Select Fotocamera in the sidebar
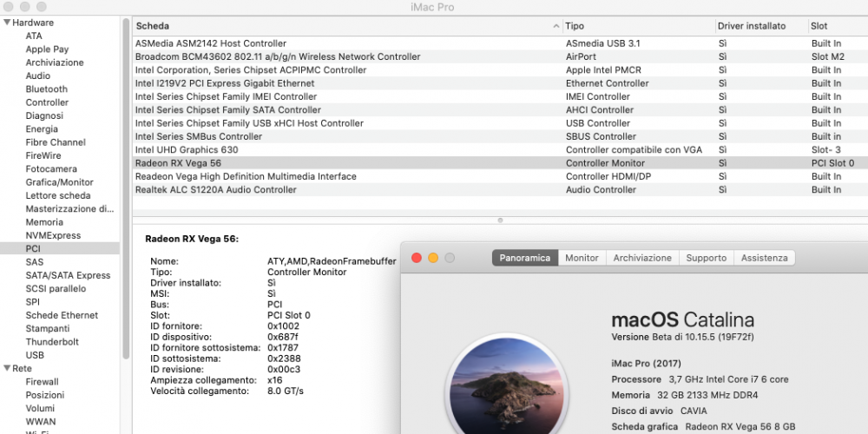868x434 pixels. [51, 169]
